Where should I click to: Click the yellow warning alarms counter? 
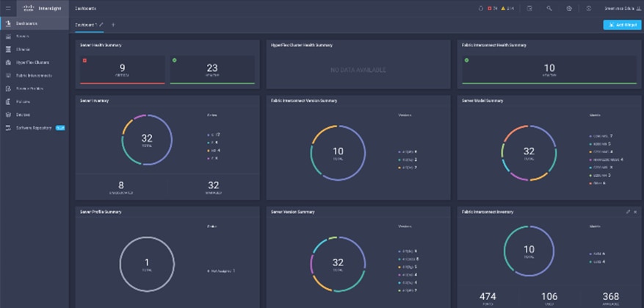[x=507, y=8]
